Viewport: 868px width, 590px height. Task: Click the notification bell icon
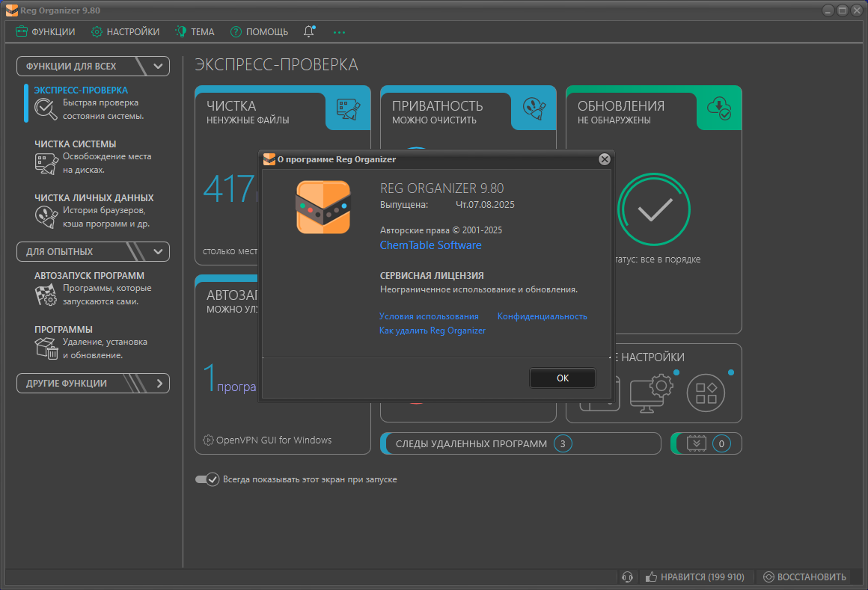click(x=309, y=31)
